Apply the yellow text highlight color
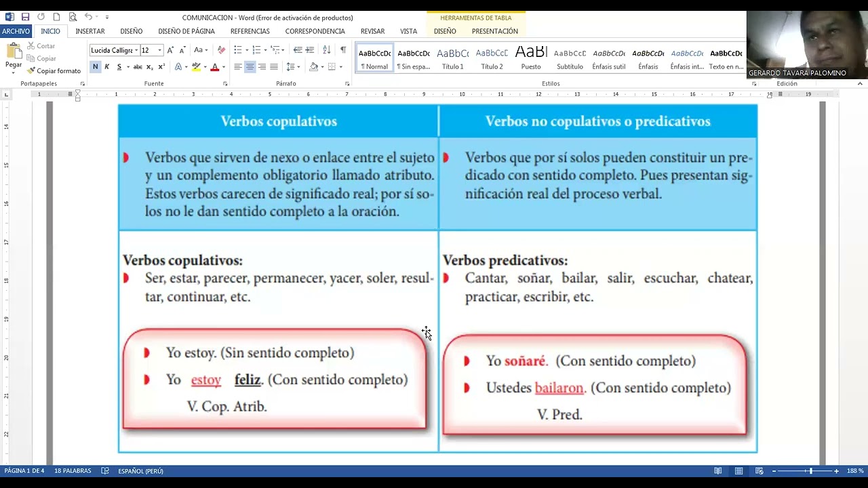Viewport: 868px width, 488px height. point(196,67)
